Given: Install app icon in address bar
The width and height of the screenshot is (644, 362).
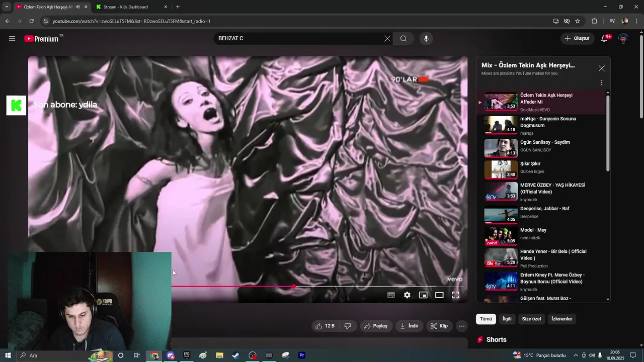Looking at the screenshot, I should [555, 21].
